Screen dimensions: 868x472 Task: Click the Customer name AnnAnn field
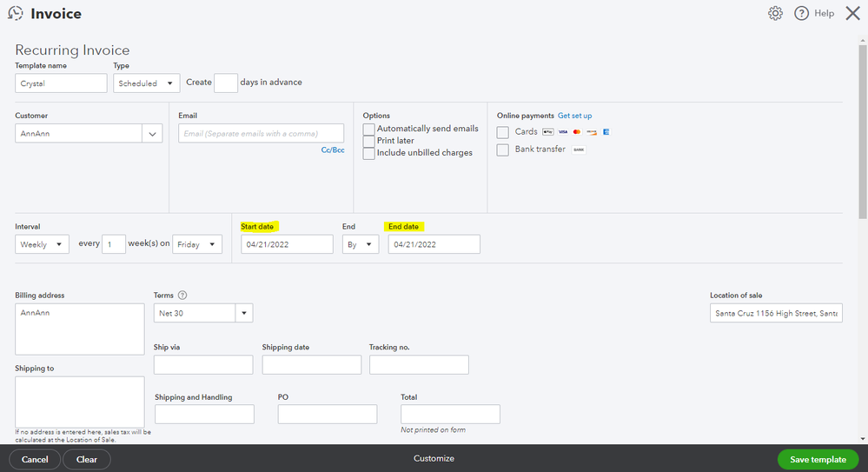(78, 134)
